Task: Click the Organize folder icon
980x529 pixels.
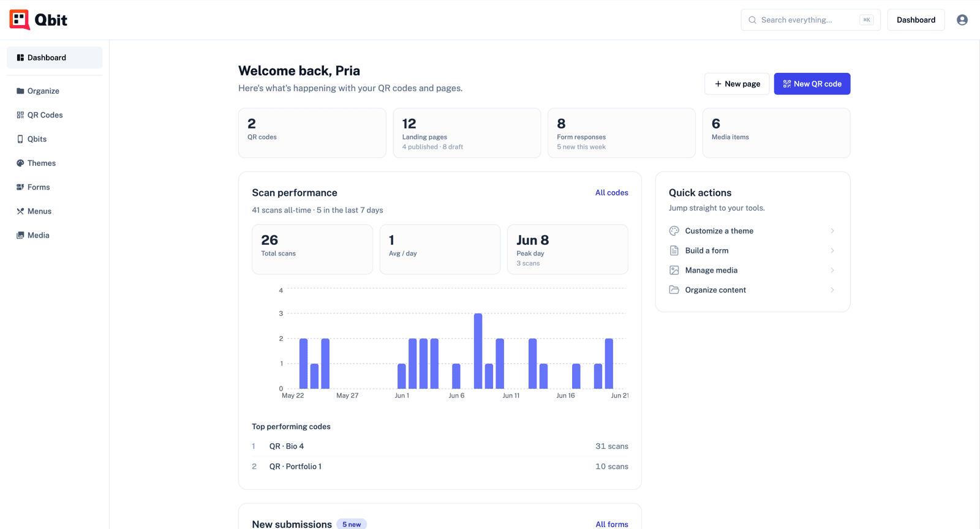Action: (x=20, y=91)
